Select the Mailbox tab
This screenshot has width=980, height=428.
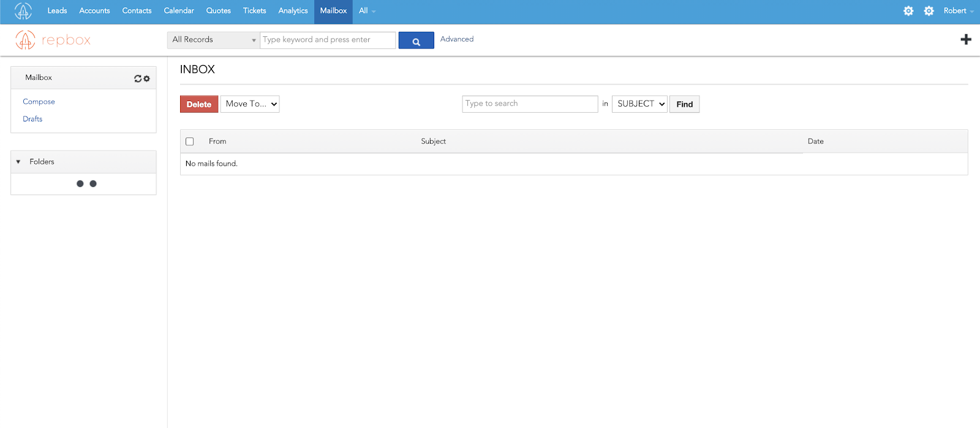[x=333, y=11]
